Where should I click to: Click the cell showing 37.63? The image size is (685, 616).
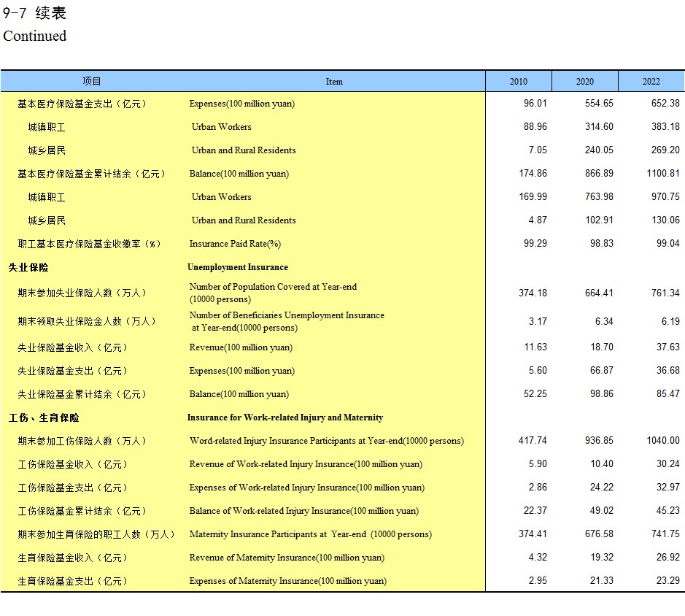(x=668, y=347)
